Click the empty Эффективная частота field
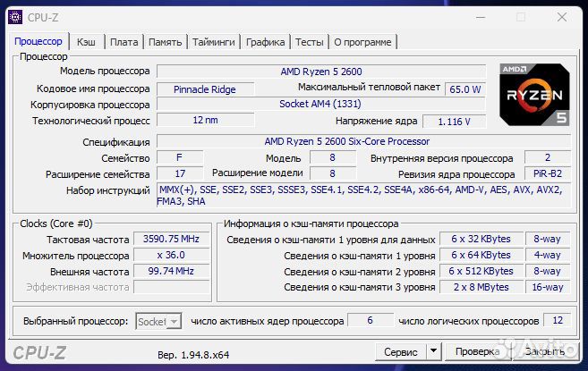This screenshot has height=371, width=588. pyautogui.click(x=171, y=287)
